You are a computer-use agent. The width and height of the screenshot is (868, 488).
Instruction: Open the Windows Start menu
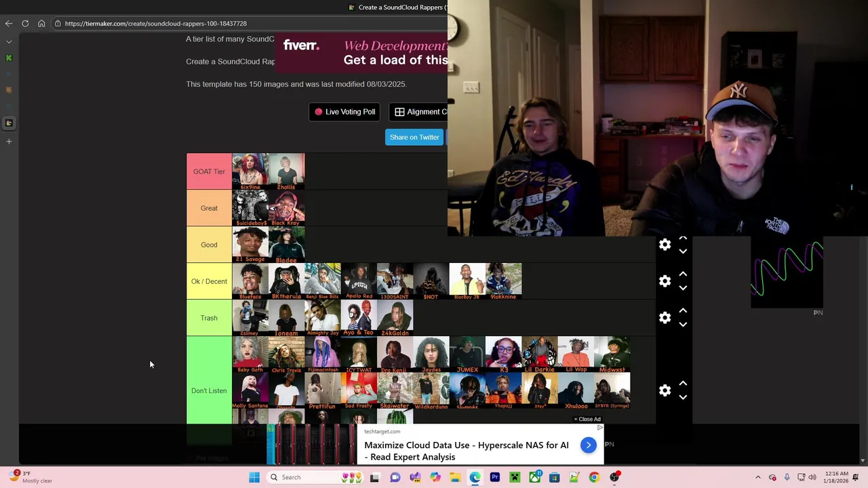pyautogui.click(x=254, y=477)
